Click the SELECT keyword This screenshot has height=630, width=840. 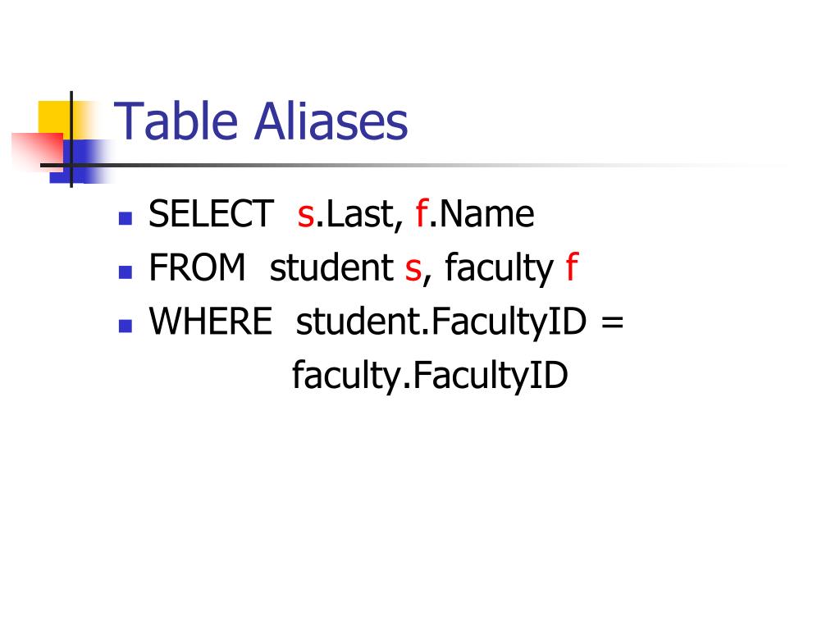tap(212, 214)
